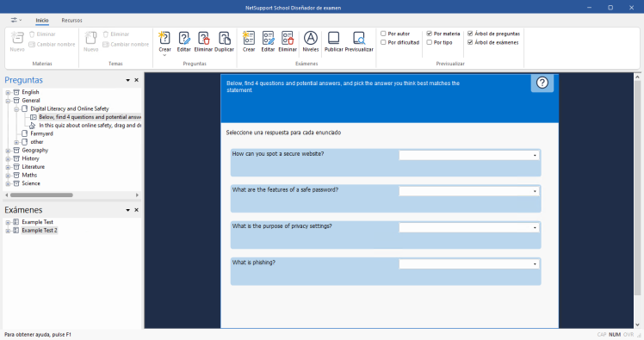The image size is (644, 340).
Task: Expand the Literature tree node
Action: (8, 167)
